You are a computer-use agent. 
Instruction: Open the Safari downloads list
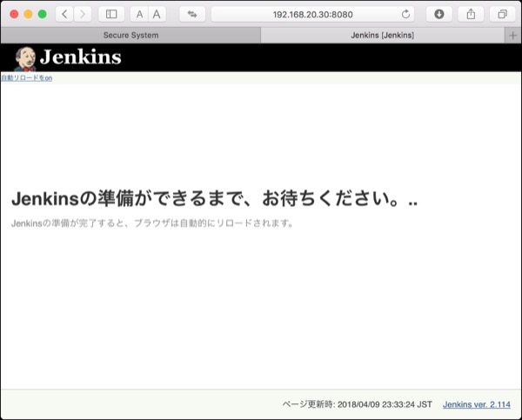coord(438,14)
